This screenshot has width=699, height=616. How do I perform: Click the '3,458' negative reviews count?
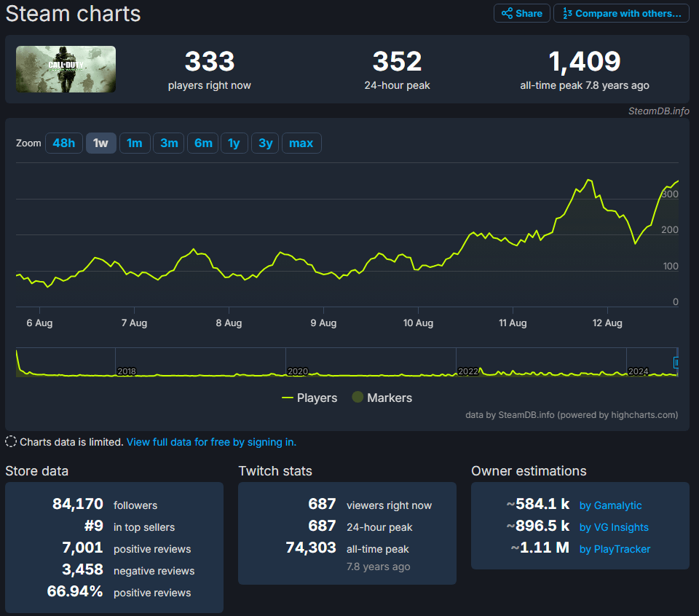tap(83, 569)
